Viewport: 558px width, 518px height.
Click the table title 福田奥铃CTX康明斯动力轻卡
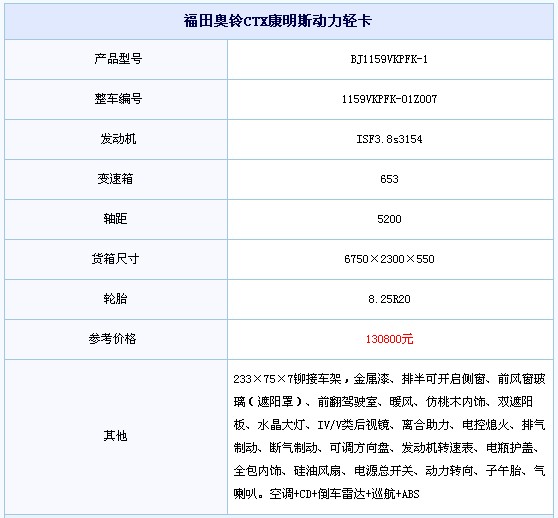point(278,21)
